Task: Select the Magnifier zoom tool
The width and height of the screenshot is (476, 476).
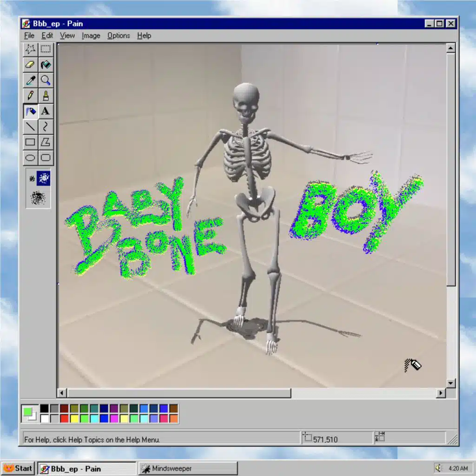Action: pyautogui.click(x=46, y=80)
